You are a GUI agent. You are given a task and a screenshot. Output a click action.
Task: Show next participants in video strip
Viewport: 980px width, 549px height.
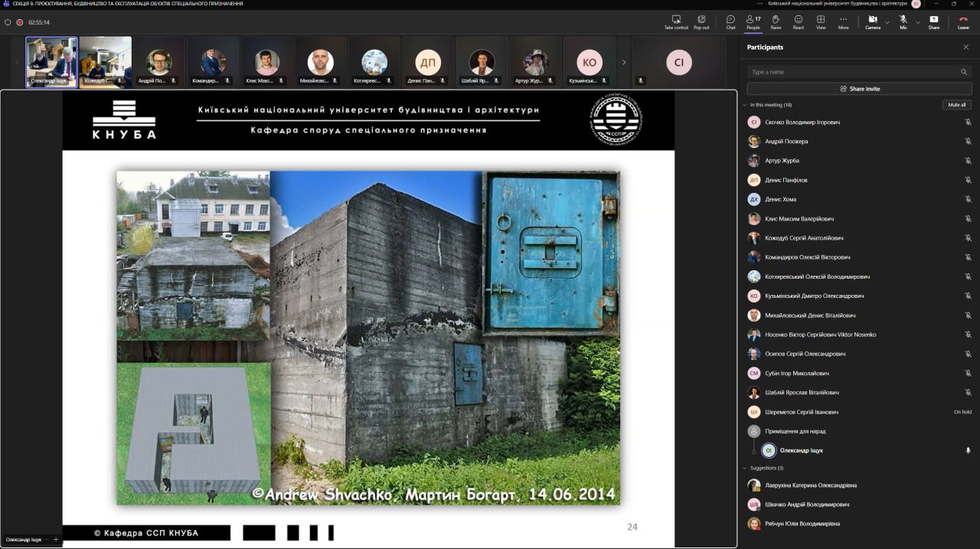[x=624, y=62]
